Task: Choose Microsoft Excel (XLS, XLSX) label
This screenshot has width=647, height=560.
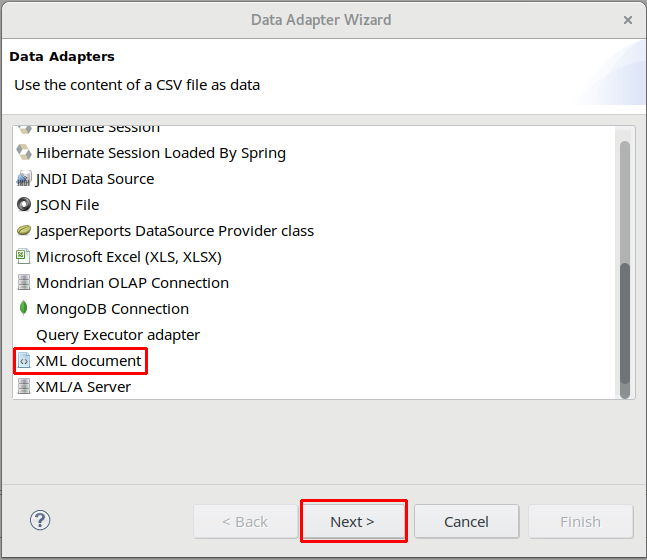Action: pos(129,257)
